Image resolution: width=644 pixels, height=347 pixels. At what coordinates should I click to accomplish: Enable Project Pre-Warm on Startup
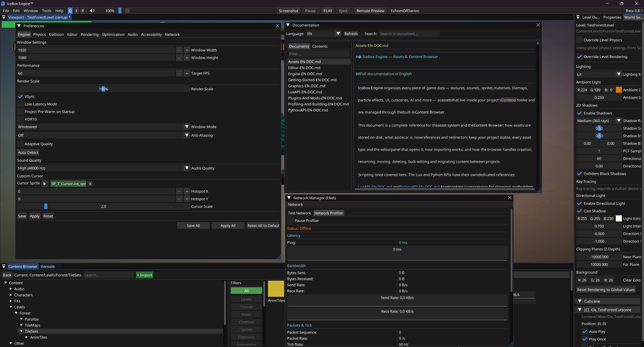20,112
